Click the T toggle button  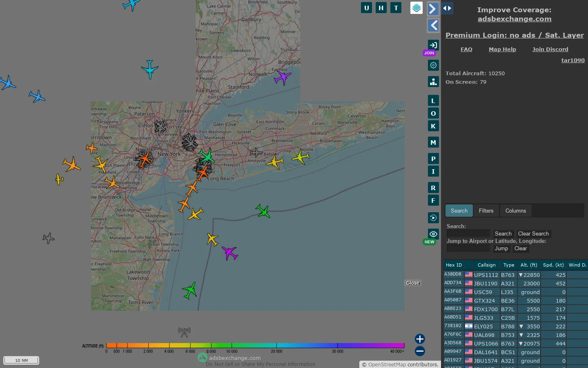tap(396, 8)
